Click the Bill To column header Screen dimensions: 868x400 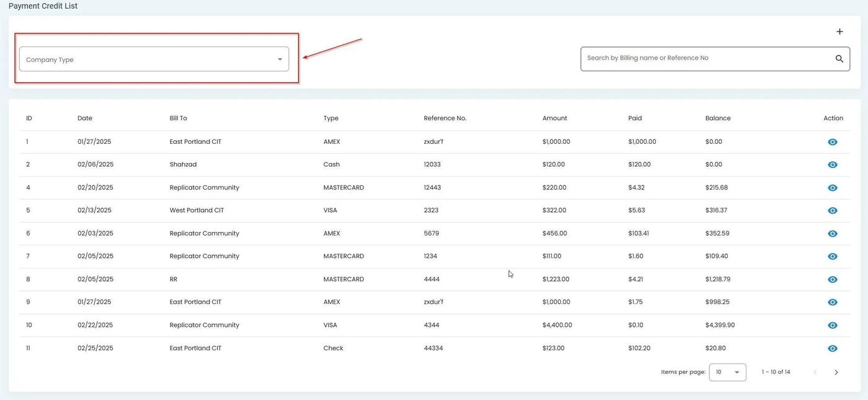[x=179, y=118]
